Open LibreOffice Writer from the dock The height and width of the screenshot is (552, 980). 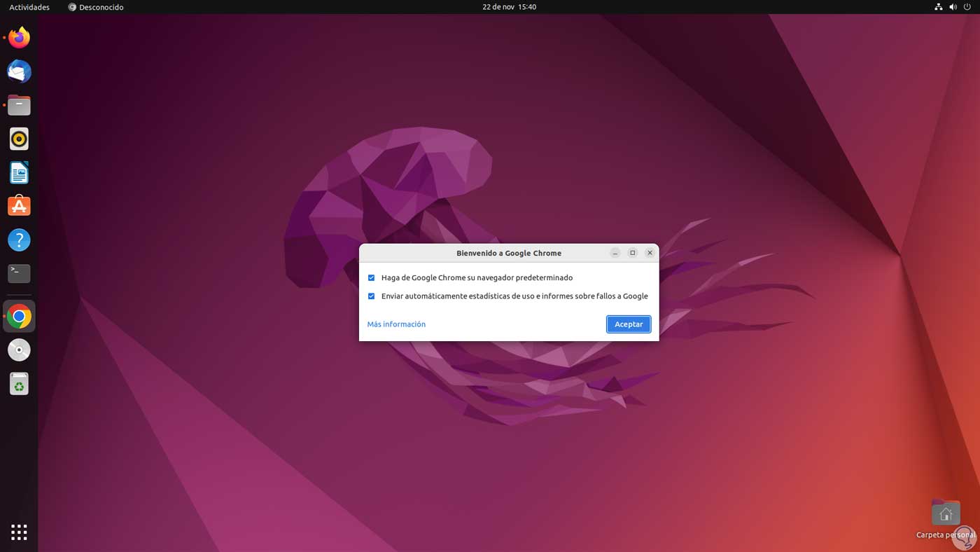[19, 172]
